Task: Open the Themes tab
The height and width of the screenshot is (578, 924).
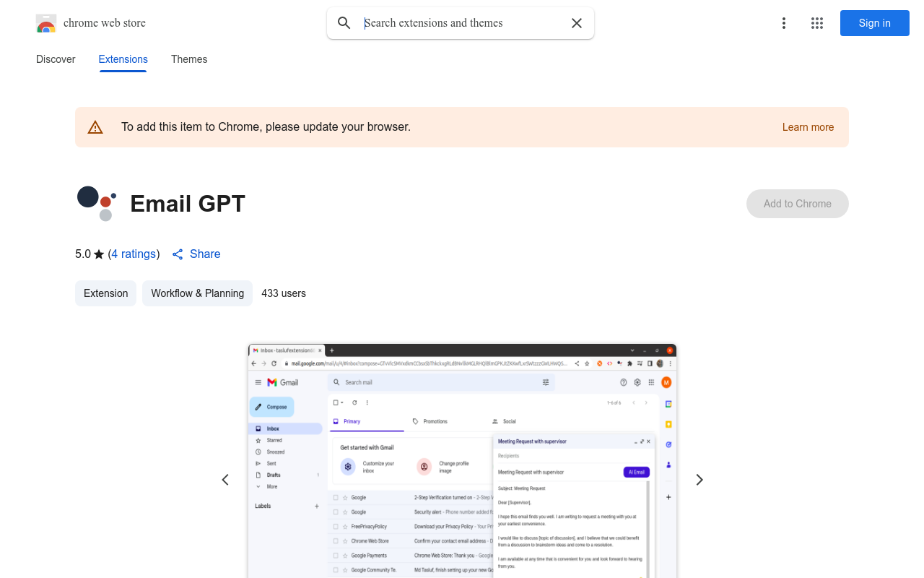Action: pyautogui.click(x=189, y=59)
